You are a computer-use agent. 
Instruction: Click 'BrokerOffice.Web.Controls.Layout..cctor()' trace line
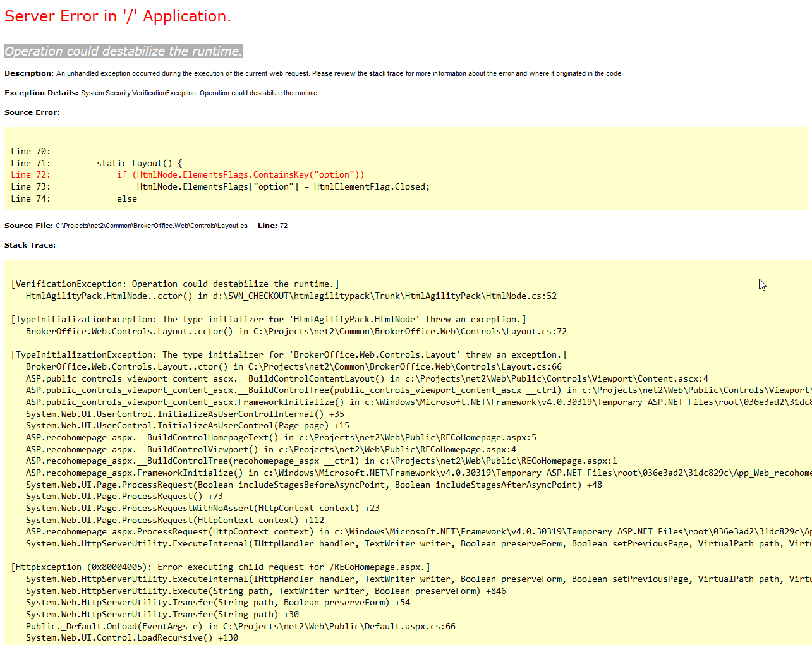click(296, 331)
